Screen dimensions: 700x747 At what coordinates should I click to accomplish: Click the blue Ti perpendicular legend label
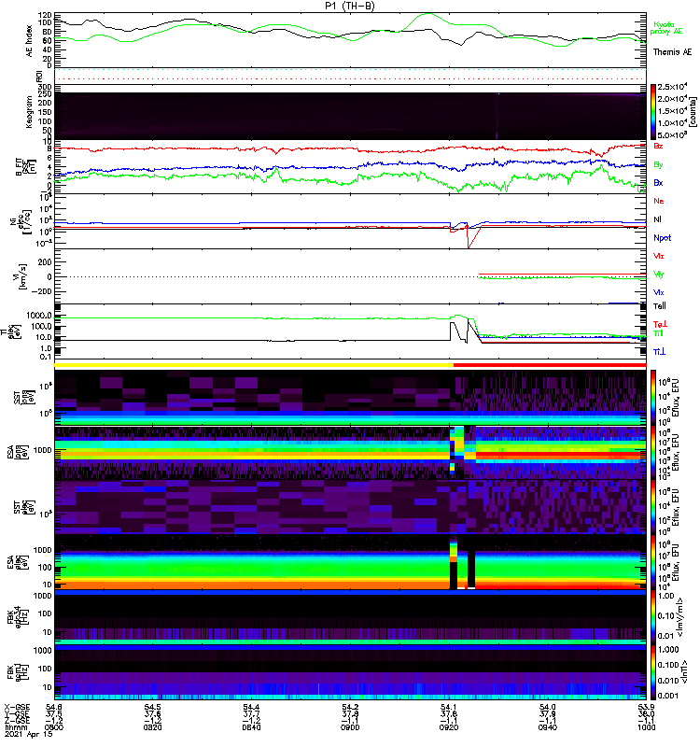coord(659,352)
